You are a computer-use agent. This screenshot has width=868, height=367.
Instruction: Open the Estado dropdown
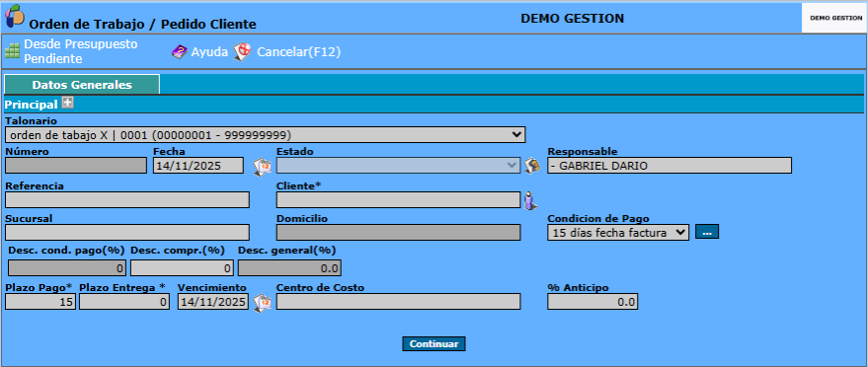click(398, 166)
